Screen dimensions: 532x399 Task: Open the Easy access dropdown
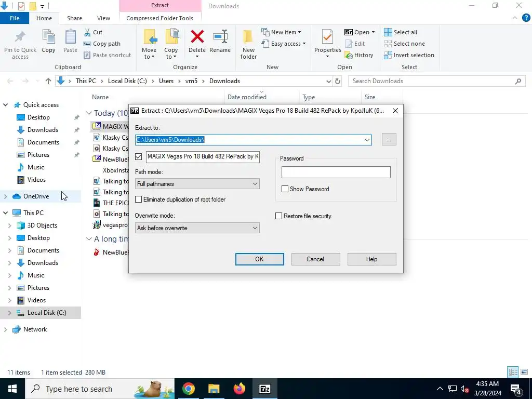[283, 44]
